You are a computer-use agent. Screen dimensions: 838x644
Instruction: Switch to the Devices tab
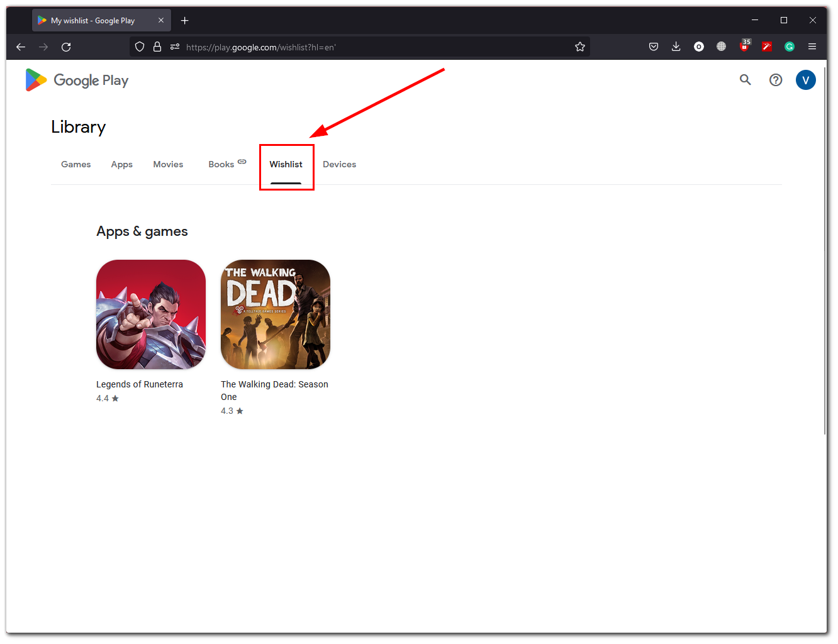click(340, 164)
